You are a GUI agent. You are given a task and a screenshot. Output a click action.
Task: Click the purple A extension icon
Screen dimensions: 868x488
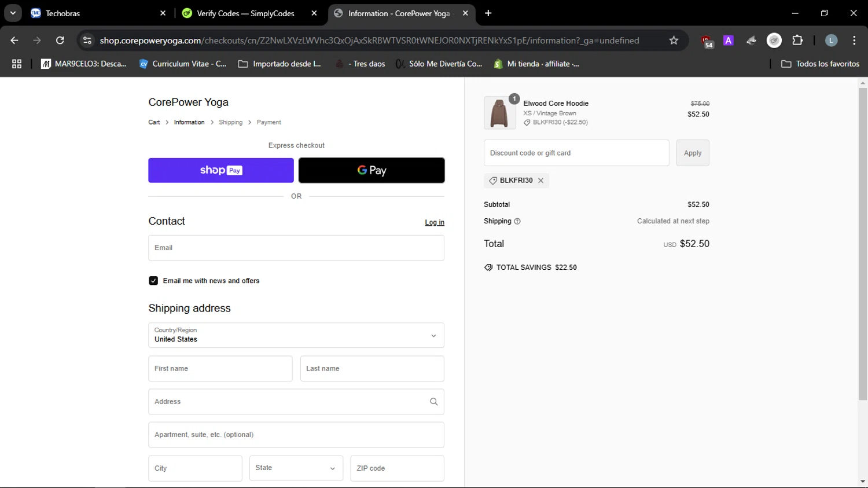tap(729, 41)
